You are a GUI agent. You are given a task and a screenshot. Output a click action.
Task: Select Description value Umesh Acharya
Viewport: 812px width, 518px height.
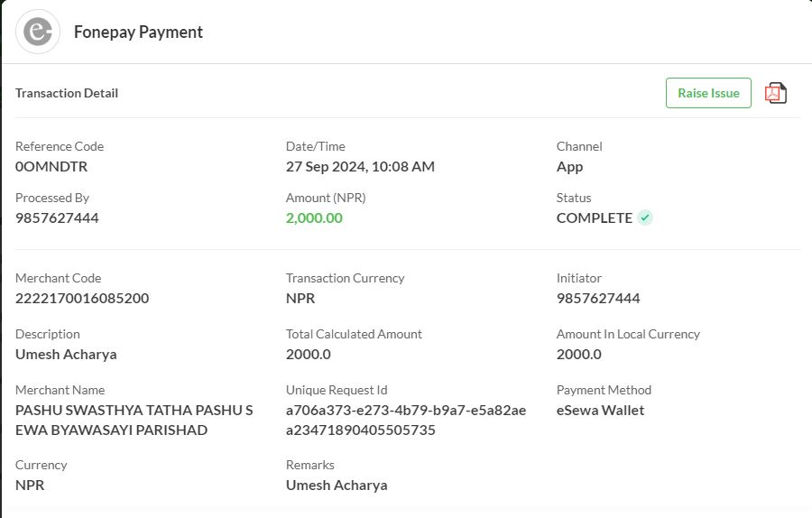pyautogui.click(x=66, y=355)
